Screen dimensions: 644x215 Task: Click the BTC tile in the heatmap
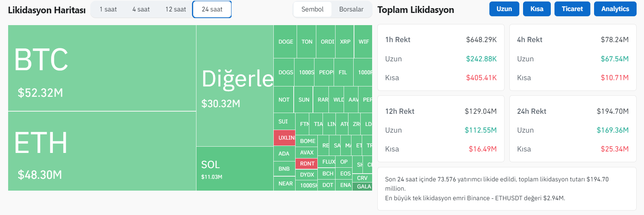[x=102, y=68]
